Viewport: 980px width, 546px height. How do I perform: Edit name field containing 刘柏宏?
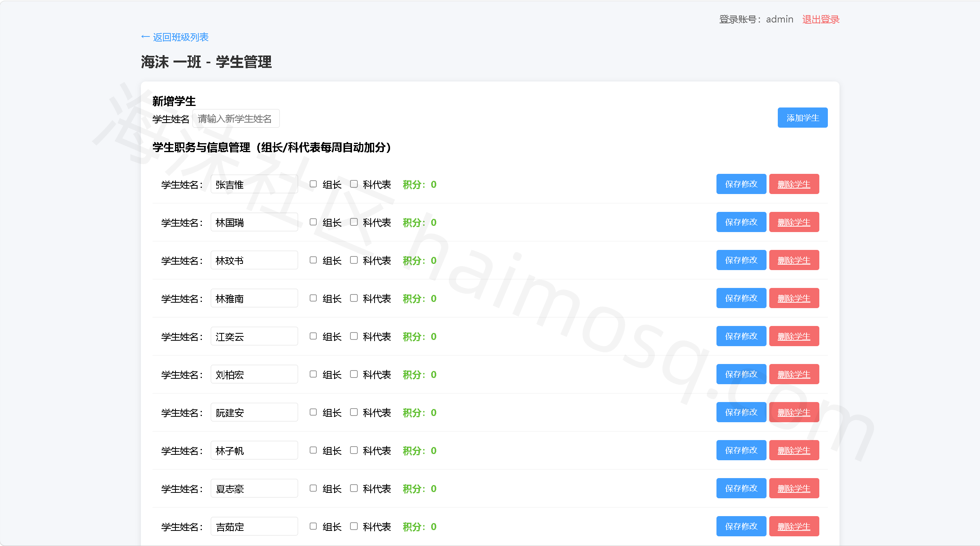coord(254,374)
